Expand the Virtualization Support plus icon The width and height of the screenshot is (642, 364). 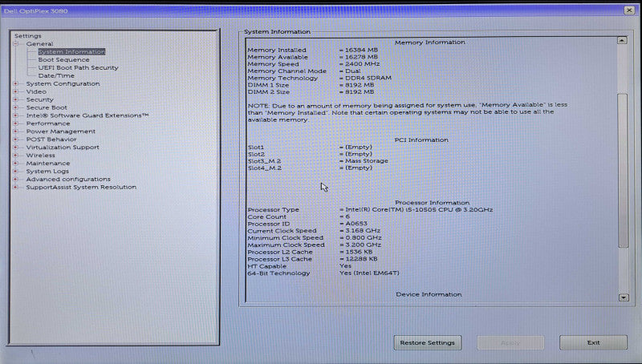(15, 148)
